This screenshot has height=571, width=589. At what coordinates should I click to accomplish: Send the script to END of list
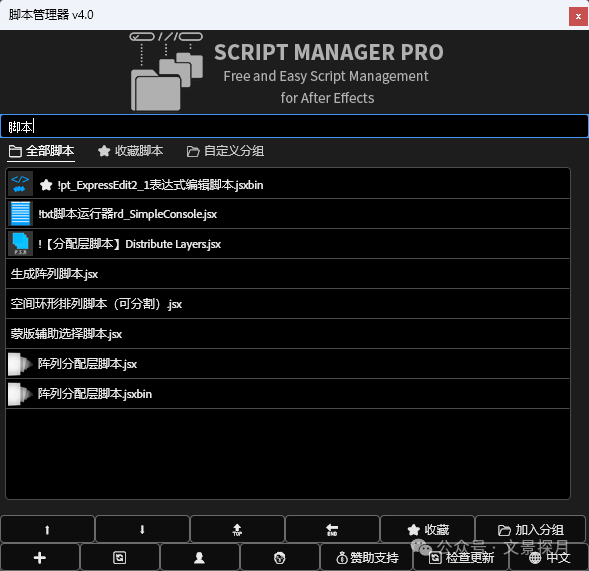click(x=332, y=529)
